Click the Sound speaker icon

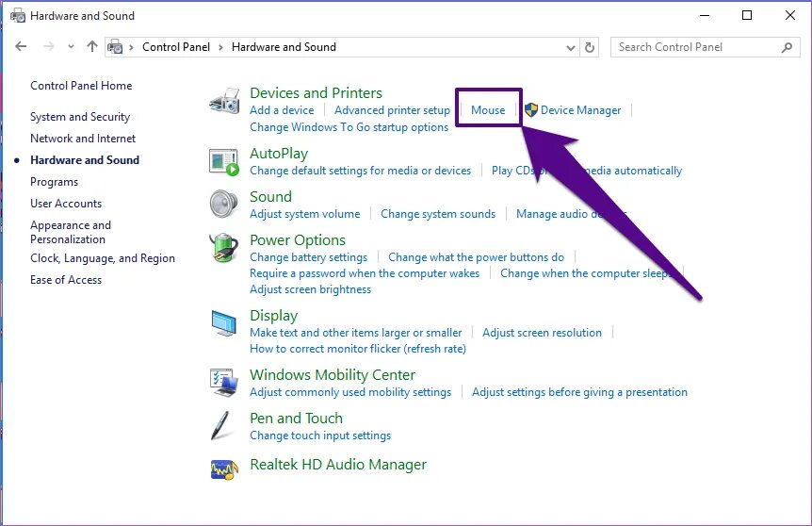click(223, 204)
